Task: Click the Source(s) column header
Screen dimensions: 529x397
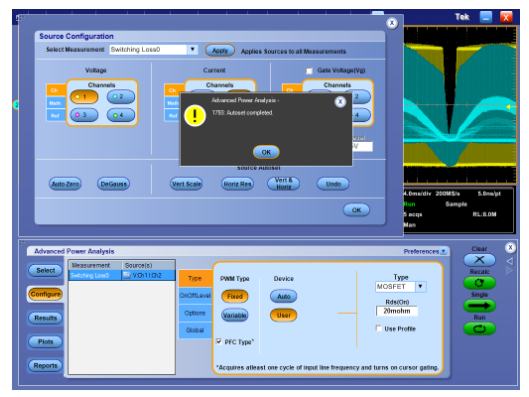Action: (148, 265)
